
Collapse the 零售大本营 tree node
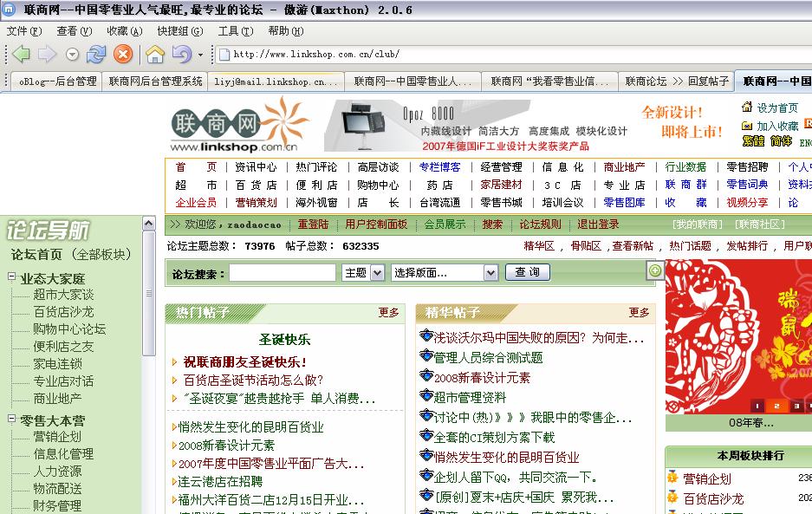pyautogui.click(x=12, y=419)
